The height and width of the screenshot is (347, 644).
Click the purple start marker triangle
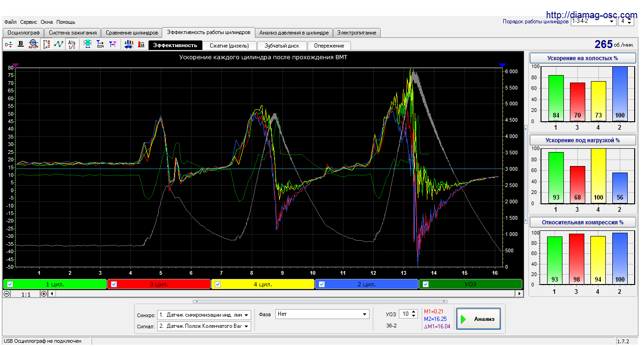tap(15, 65)
